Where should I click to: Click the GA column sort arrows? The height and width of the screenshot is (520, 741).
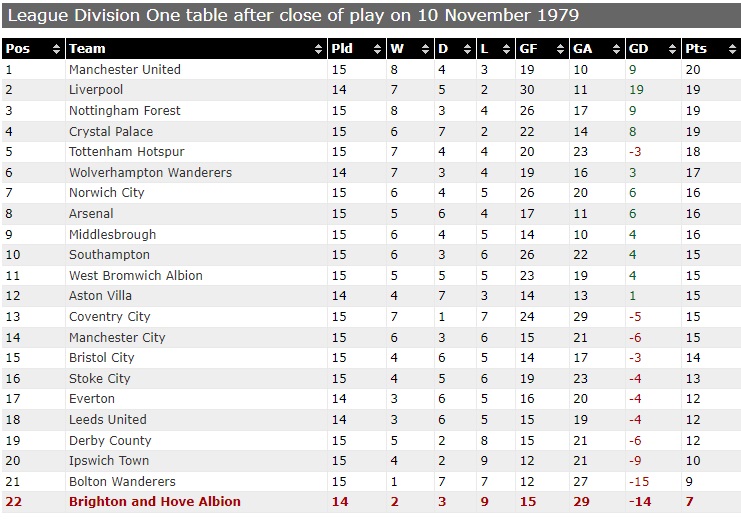[616, 49]
